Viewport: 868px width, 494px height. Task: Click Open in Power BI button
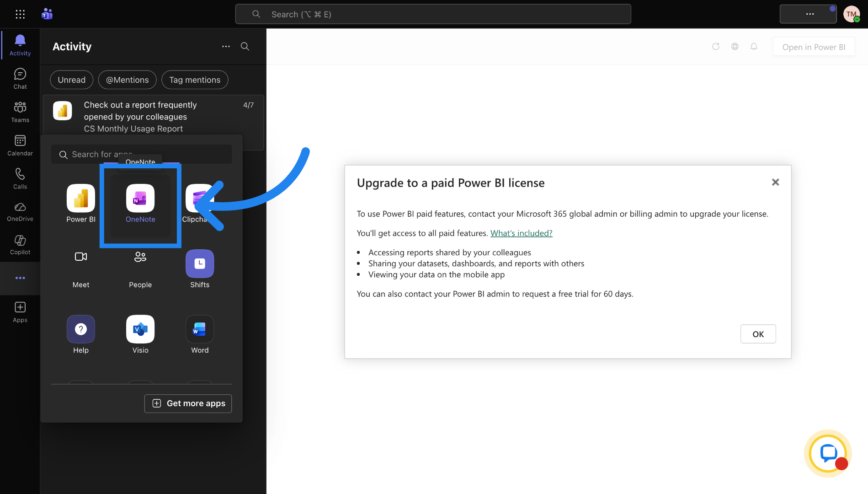814,47
